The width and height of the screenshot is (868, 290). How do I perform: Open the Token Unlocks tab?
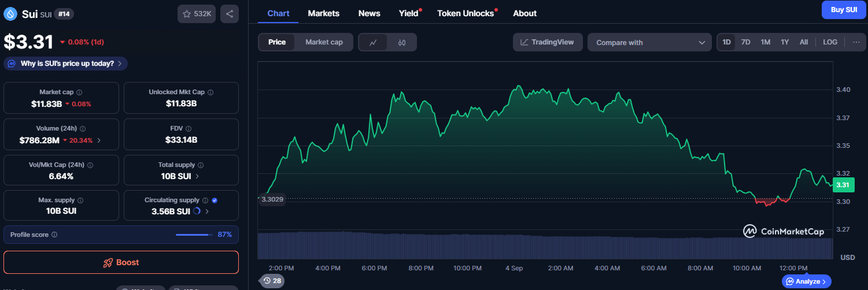click(466, 13)
